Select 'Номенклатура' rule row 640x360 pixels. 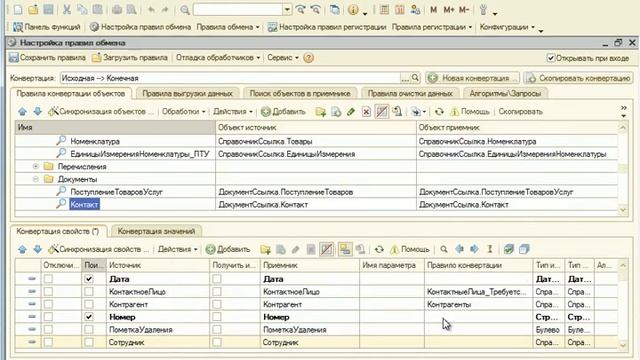[316, 141]
